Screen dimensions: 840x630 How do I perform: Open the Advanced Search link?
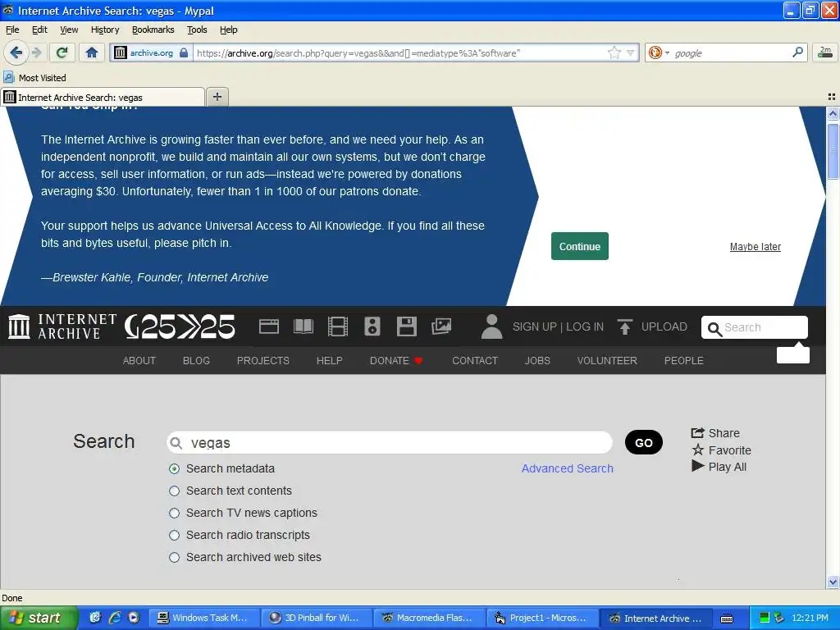(568, 468)
